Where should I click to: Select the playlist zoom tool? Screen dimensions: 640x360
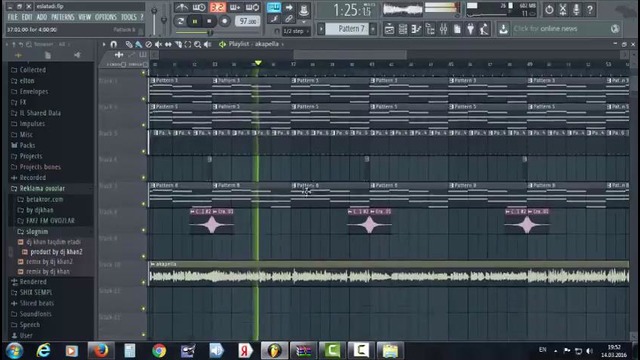(x=198, y=44)
